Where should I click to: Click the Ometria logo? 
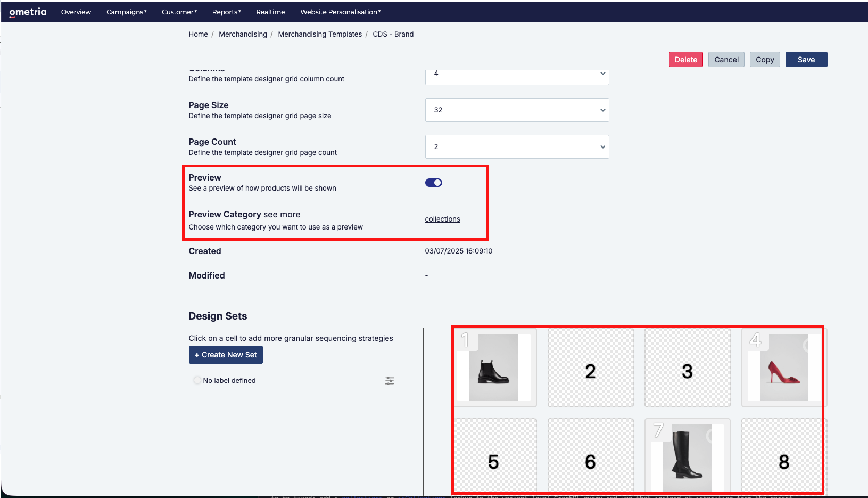28,12
